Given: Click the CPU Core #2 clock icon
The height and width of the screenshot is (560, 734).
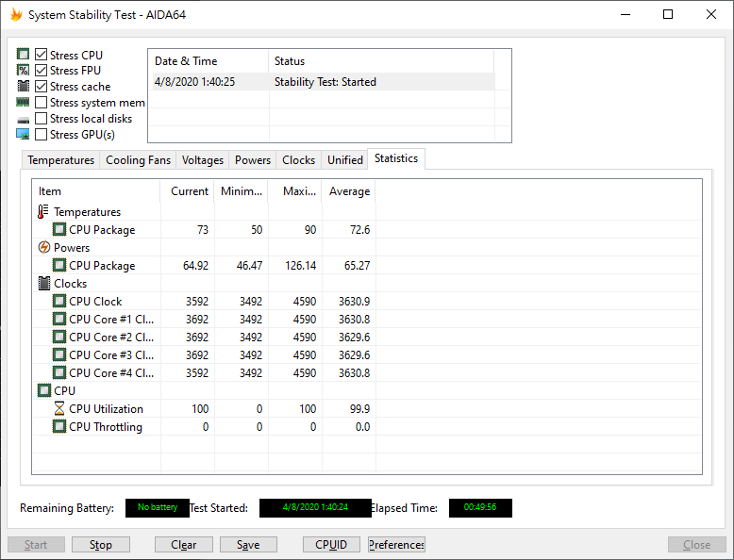Looking at the screenshot, I should pos(59,337).
